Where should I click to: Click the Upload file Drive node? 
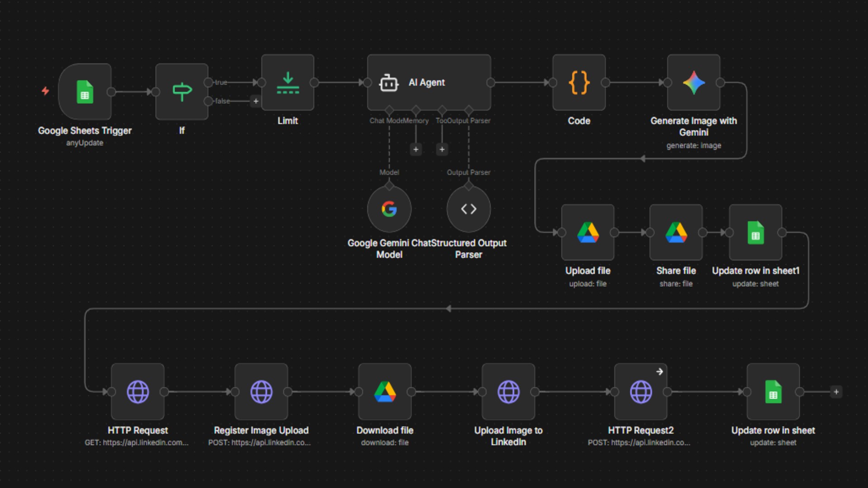(x=588, y=232)
